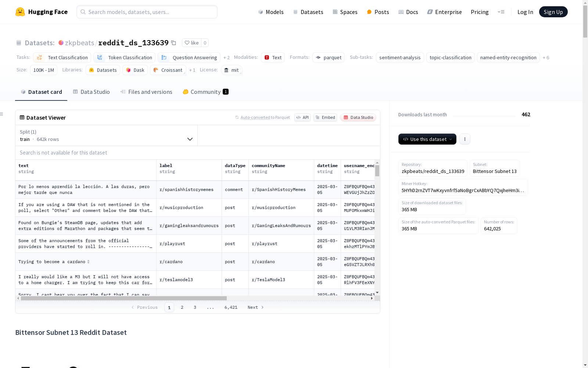Click the Croissant library tag
The height and width of the screenshot is (368, 588).
point(168,70)
